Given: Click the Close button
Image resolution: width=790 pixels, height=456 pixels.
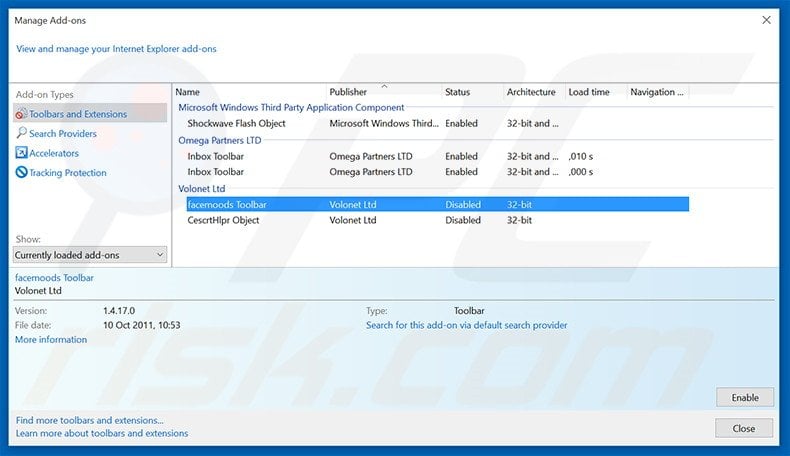Looking at the screenshot, I should [744, 428].
